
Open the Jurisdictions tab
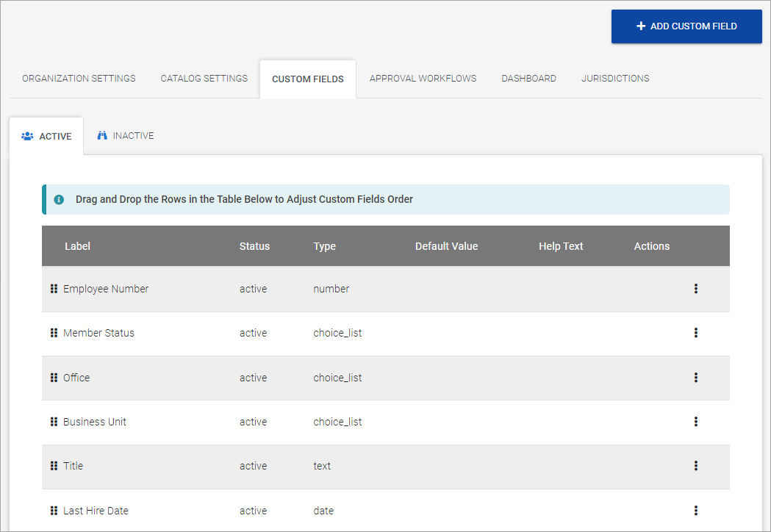pyautogui.click(x=615, y=79)
